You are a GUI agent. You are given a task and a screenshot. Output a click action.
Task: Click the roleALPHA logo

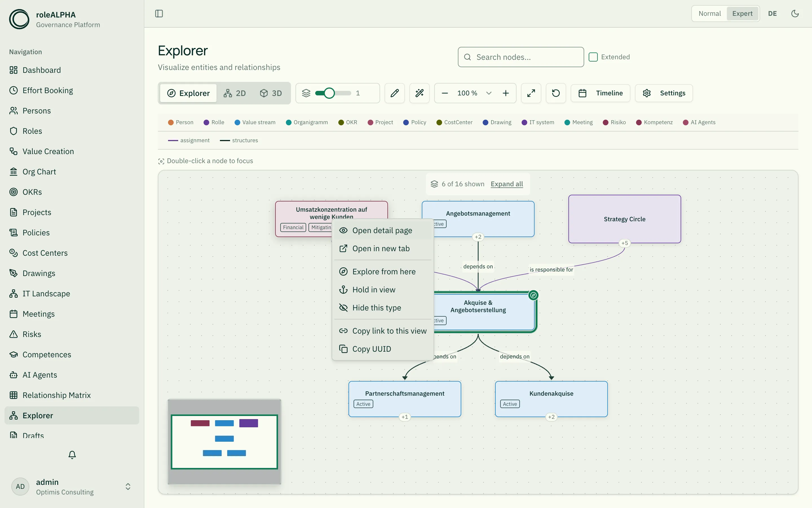tap(19, 19)
